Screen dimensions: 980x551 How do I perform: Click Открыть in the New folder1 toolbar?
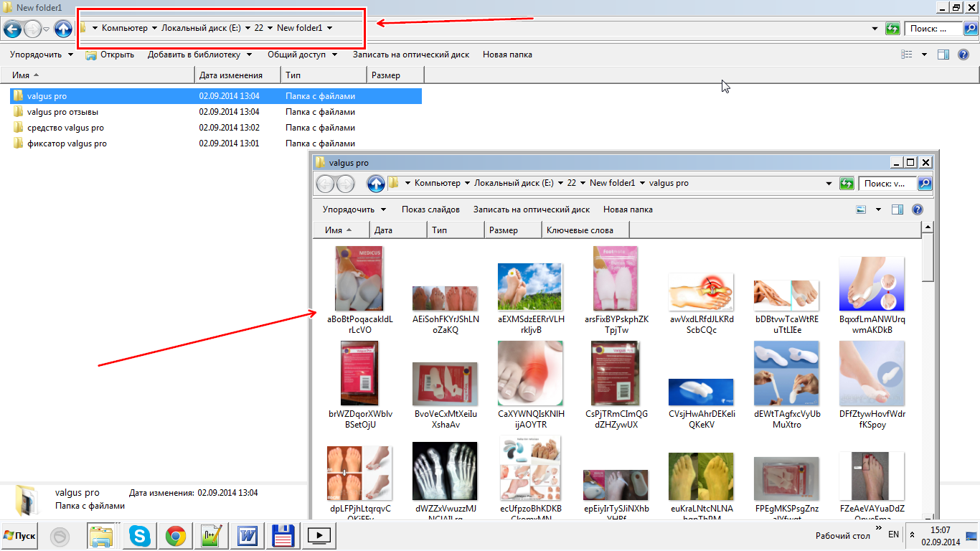[110, 55]
